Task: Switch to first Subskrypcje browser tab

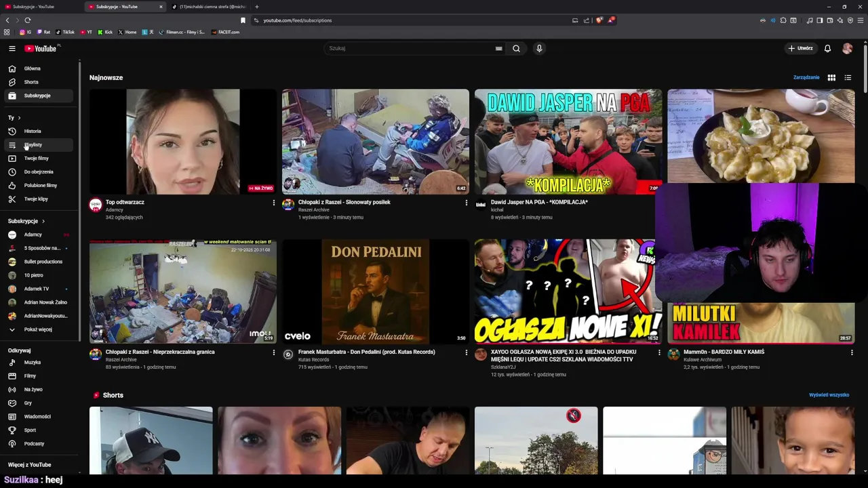Action: click(41, 7)
